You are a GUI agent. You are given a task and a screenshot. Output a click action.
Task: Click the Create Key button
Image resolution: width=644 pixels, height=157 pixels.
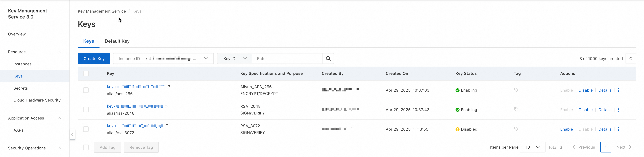pos(94,59)
